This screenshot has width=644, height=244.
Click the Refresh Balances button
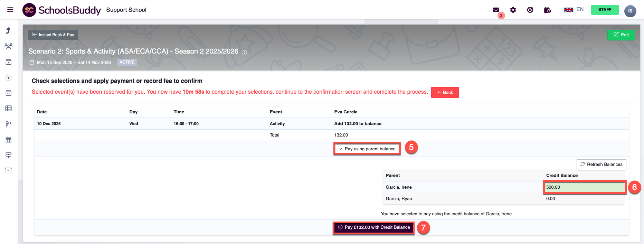601,165
